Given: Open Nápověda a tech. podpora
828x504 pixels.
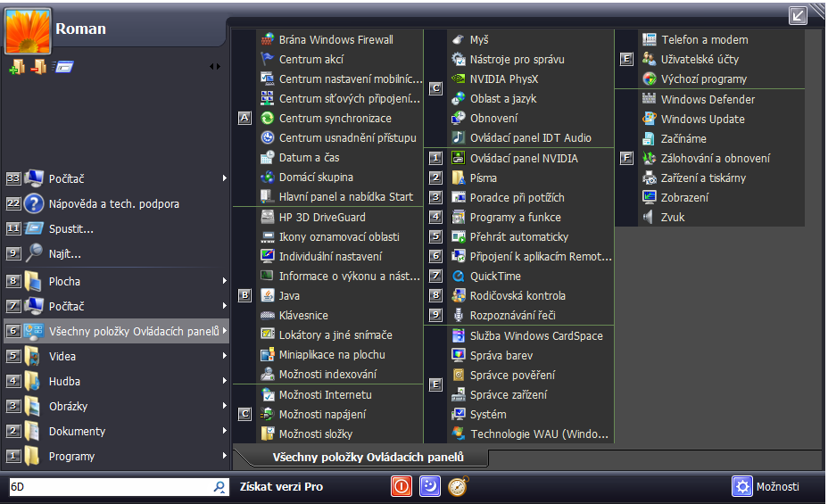Looking at the screenshot, I should (116, 203).
